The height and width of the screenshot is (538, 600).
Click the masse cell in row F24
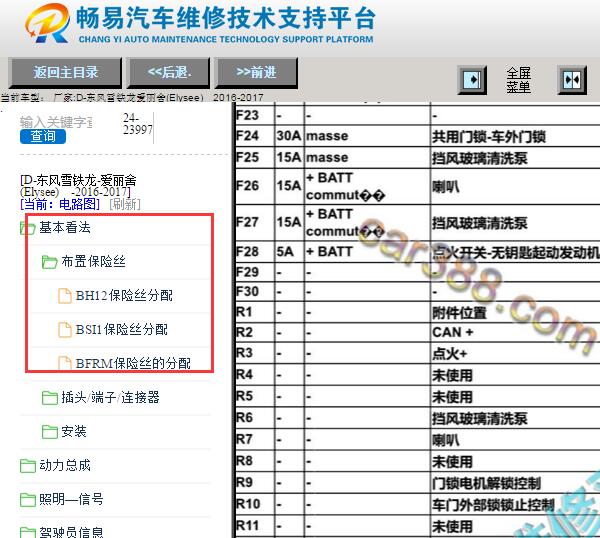pyautogui.click(x=327, y=136)
